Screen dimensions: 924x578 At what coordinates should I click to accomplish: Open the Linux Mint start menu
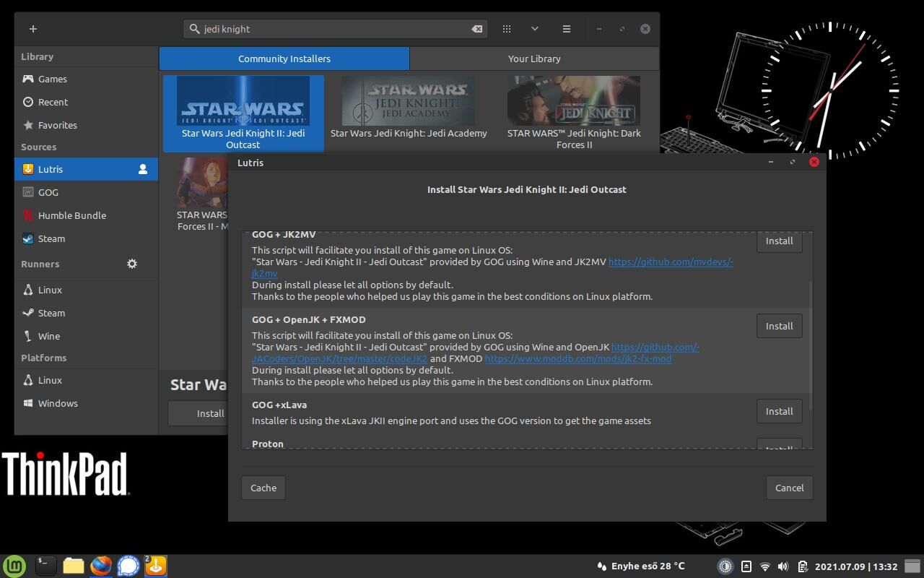pos(14,566)
